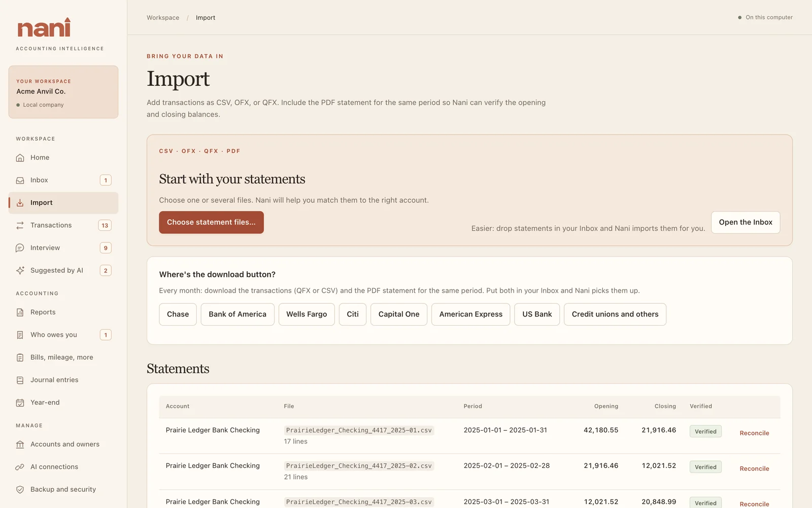Viewport: 812px width, 508px height.
Task: Click file name PrairieLedger_Checking_4417_2025-01.csv
Action: pos(359,430)
